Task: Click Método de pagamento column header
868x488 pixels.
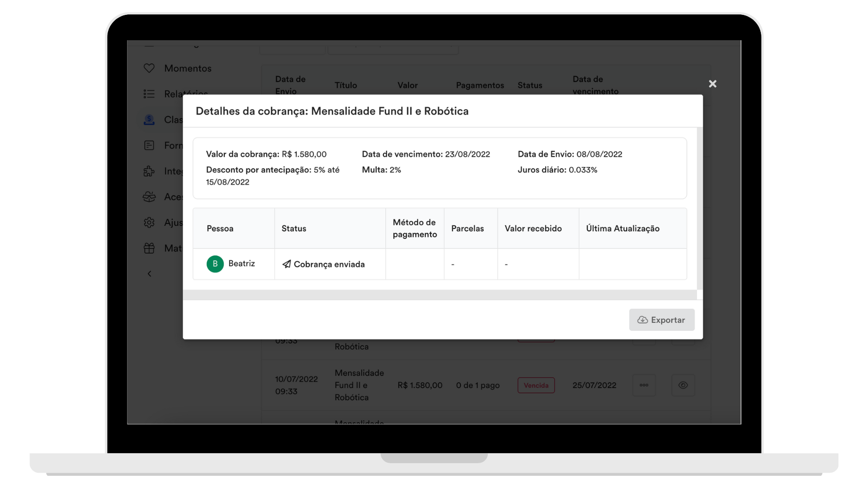Action: (x=415, y=228)
